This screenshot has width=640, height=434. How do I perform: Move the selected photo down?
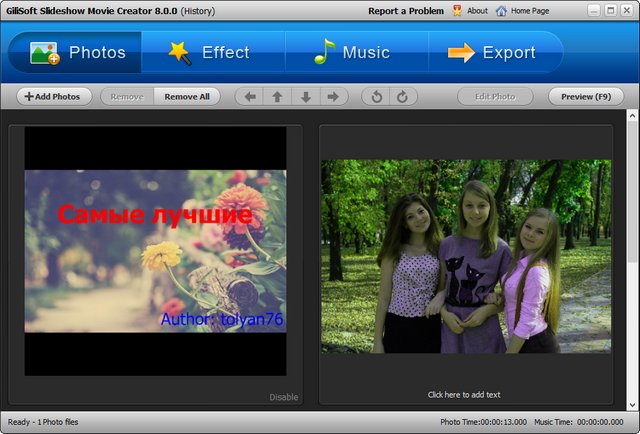click(306, 97)
